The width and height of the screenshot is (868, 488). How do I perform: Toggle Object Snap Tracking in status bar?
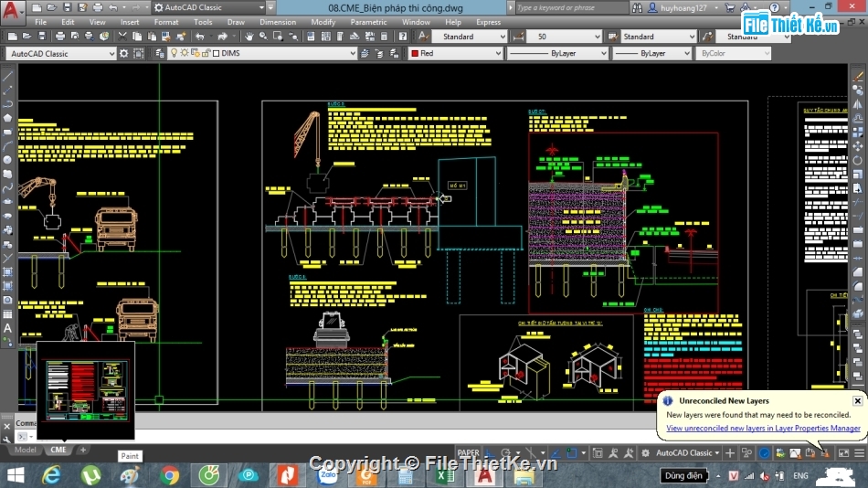point(556,453)
